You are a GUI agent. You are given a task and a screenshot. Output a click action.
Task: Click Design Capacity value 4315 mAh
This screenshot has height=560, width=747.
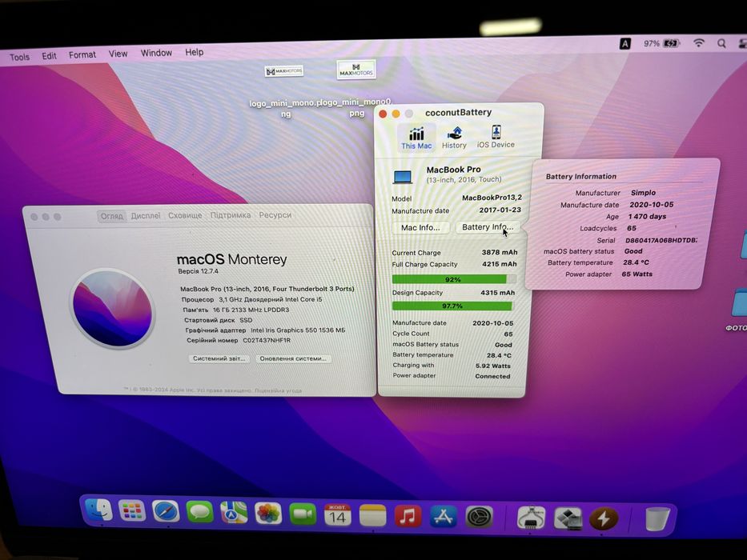[498, 292]
